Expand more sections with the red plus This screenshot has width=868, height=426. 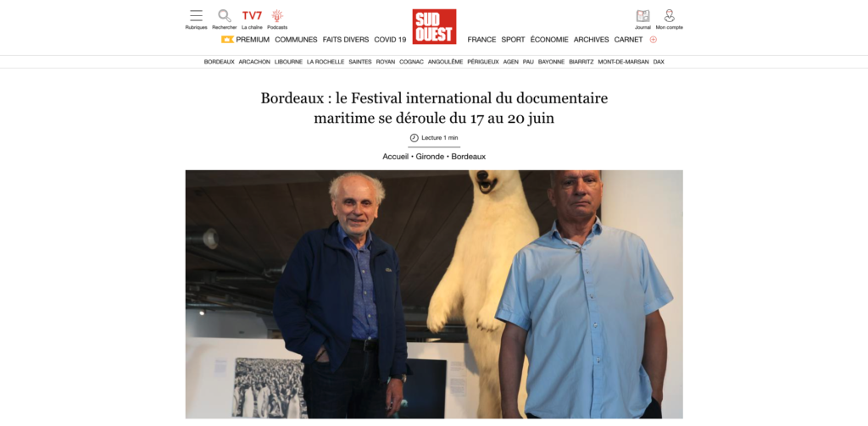click(x=654, y=39)
